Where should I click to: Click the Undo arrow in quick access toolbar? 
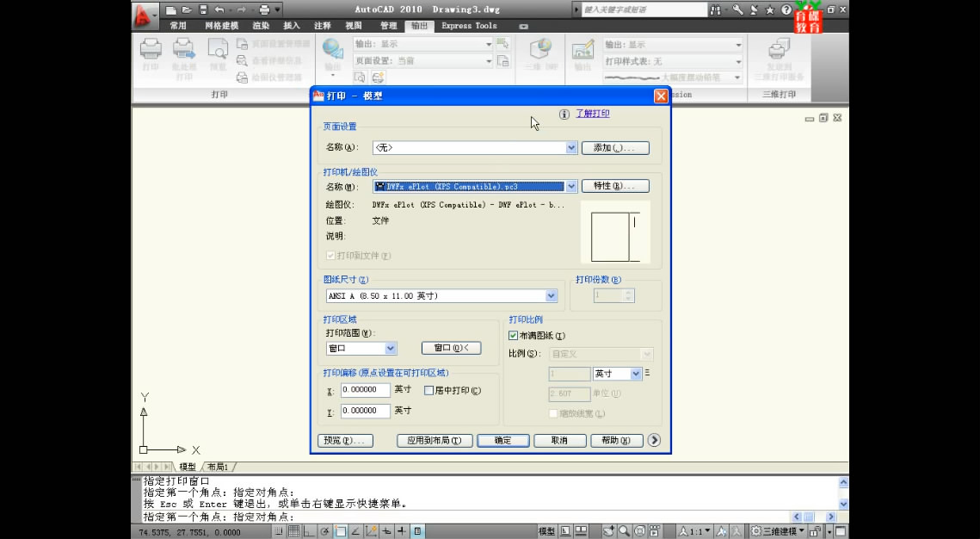[x=219, y=9]
